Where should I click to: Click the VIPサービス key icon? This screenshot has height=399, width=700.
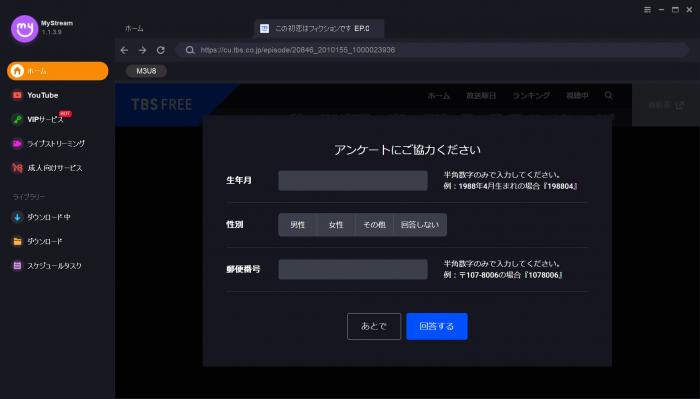click(17, 120)
